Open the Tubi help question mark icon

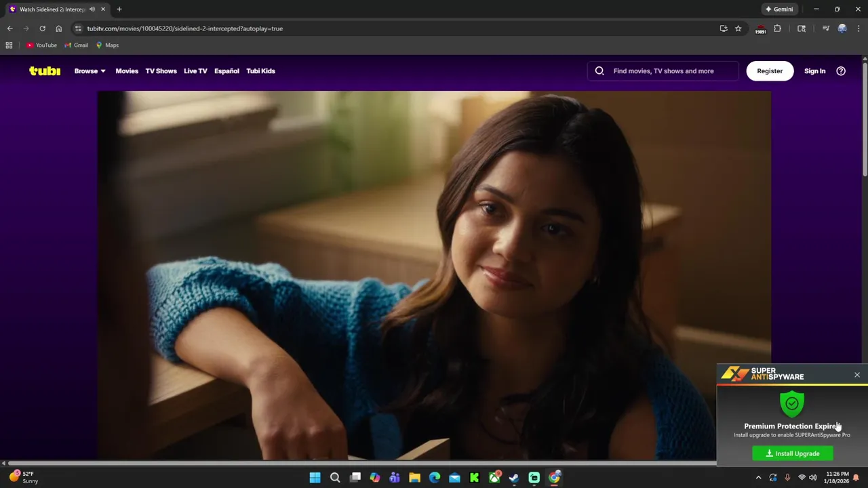click(x=841, y=70)
